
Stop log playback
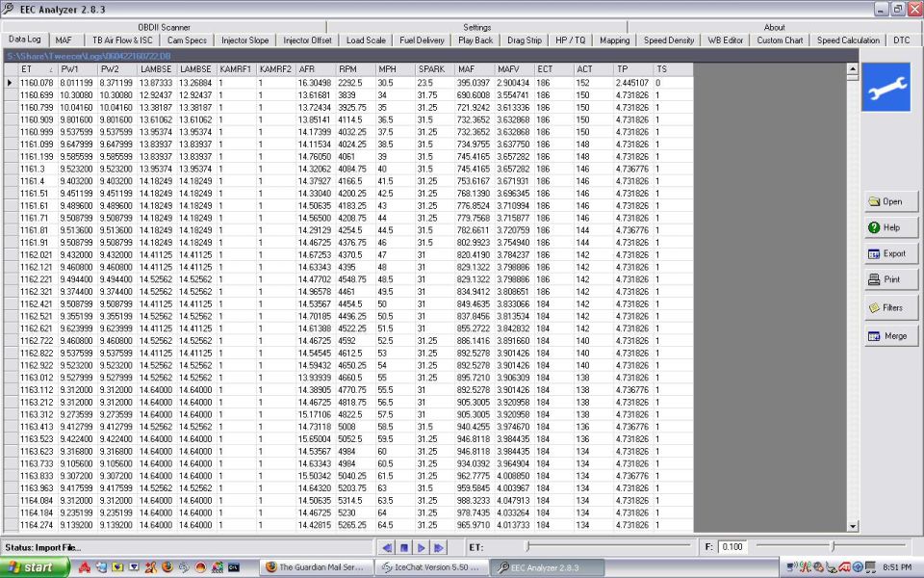click(x=404, y=548)
